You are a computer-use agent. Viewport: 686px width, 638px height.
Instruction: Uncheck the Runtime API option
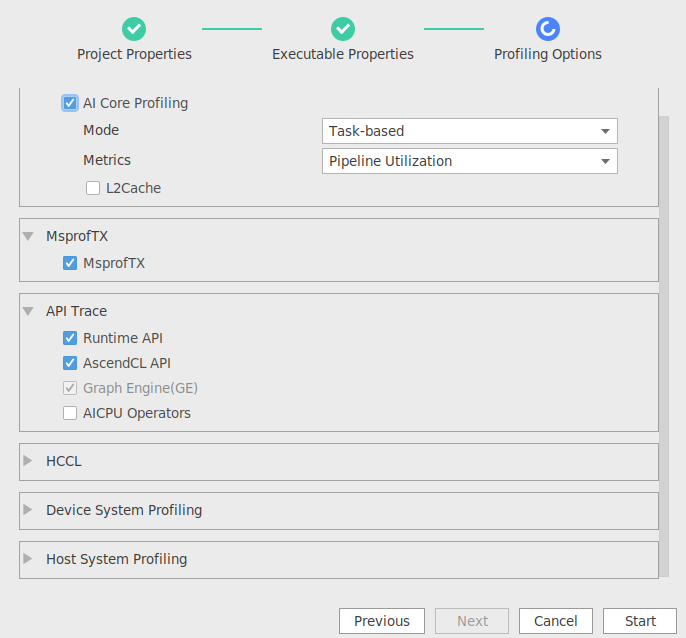tap(70, 338)
